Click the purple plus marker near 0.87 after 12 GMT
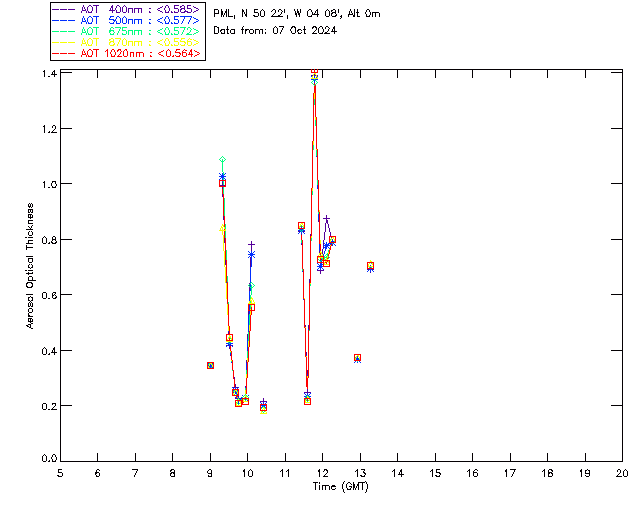This screenshot has height=512, width=640. pyautogui.click(x=327, y=219)
